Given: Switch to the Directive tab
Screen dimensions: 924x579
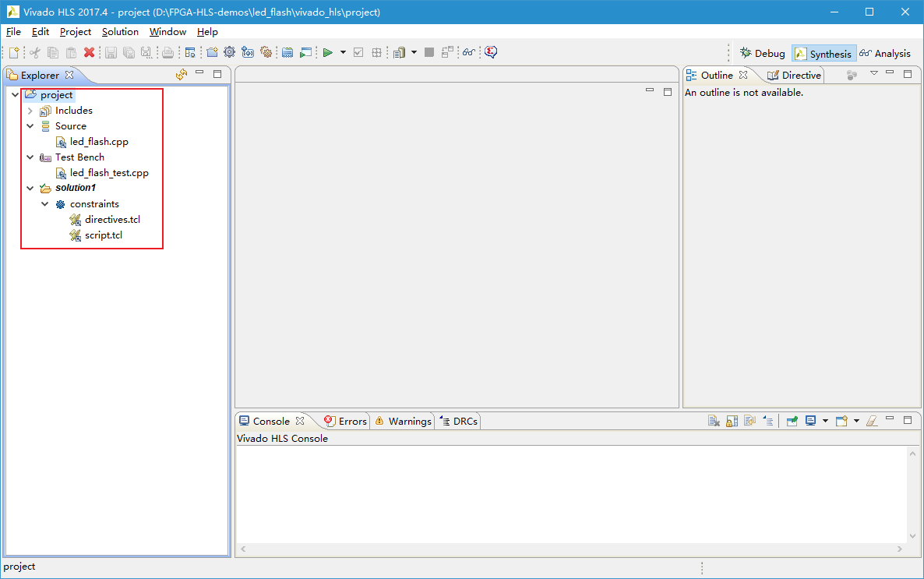Looking at the screenshot, I should pos(795,76).
